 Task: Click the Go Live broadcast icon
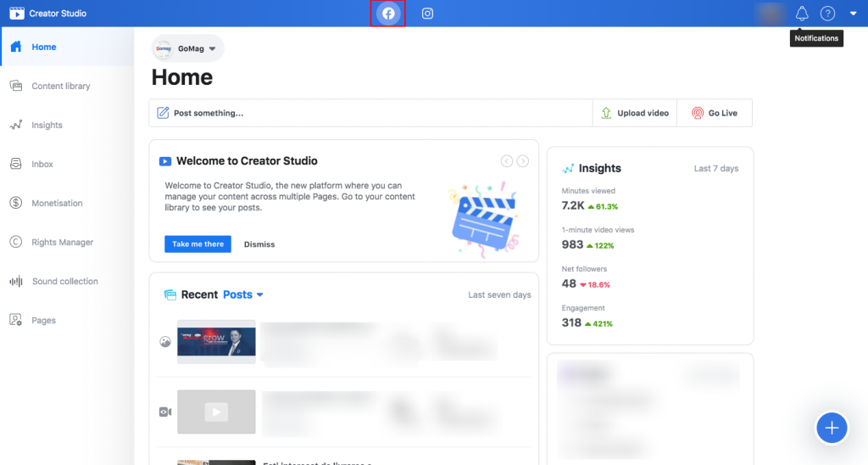(698, 113)
